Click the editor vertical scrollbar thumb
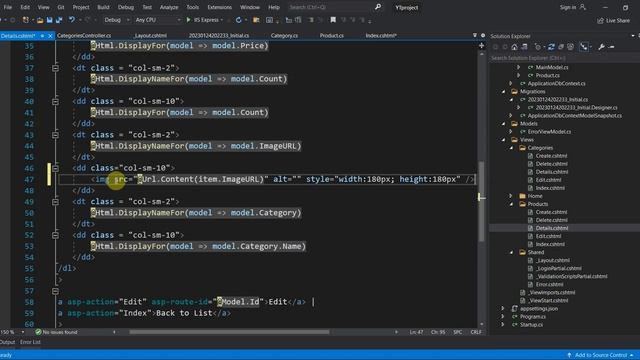Image resolution: width=640 pixels, height=360 pixels. click(482, 201)
